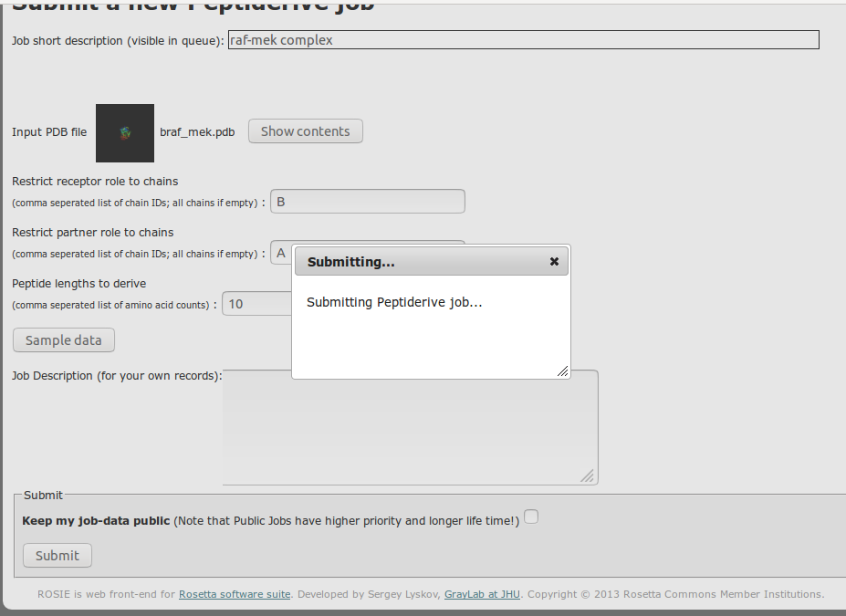Click the 'Restrict receptor role to chains' label
846x616 pixels.
[95, 182]
